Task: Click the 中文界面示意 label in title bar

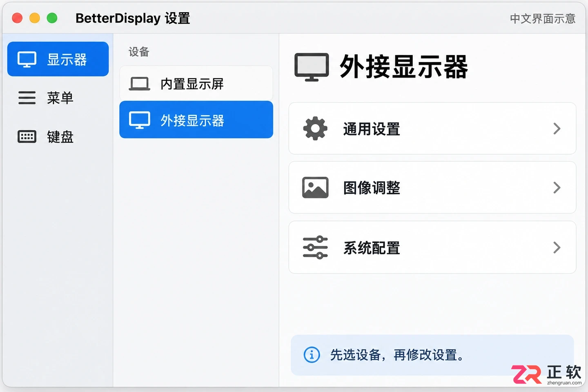Action: pos(543,19)
